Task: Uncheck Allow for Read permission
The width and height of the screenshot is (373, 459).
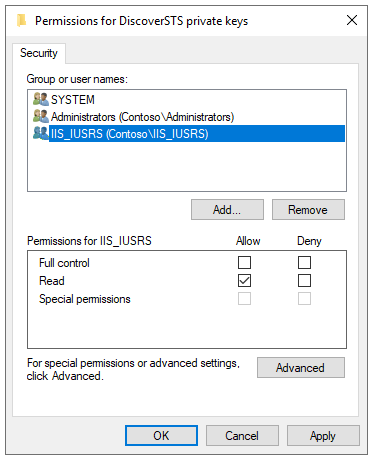Action: click(244, 281)
